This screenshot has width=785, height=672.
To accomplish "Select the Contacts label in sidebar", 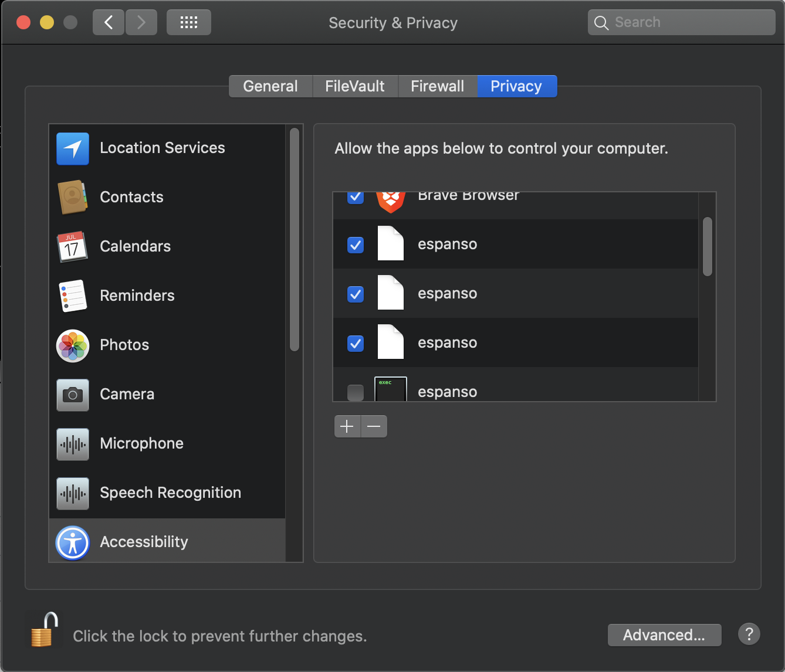I will pos(131,197).
